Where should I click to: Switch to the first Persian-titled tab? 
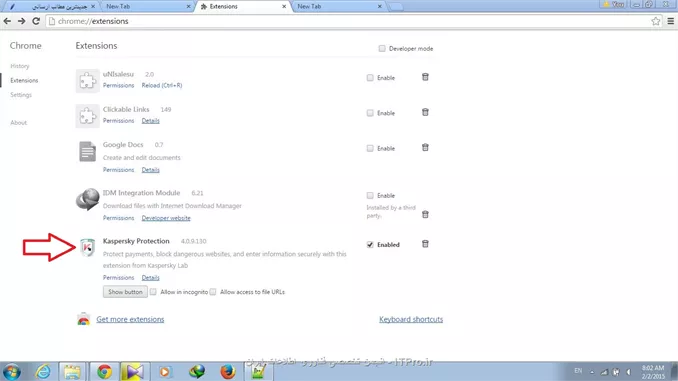pos(54,6)
